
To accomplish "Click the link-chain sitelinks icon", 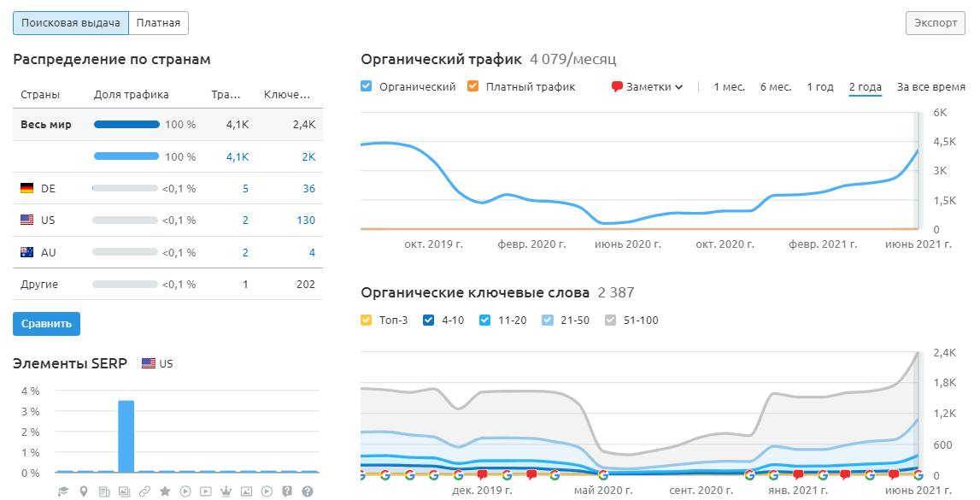I will (x=144, y=491).
